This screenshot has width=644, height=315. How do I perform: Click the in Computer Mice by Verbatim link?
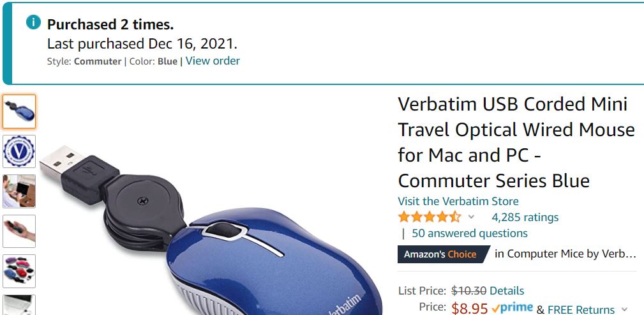pyautogui.click(x=565, y=254)
